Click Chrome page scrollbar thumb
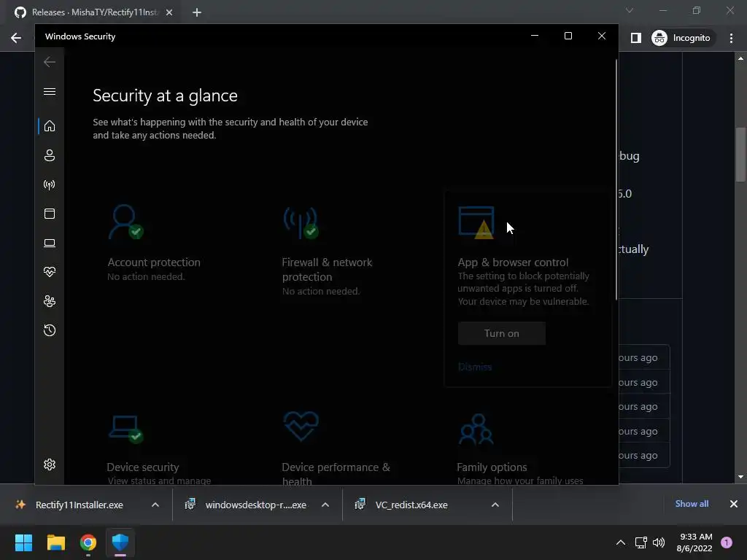Screen dimensions: 747x560 (x=740, y=155)
